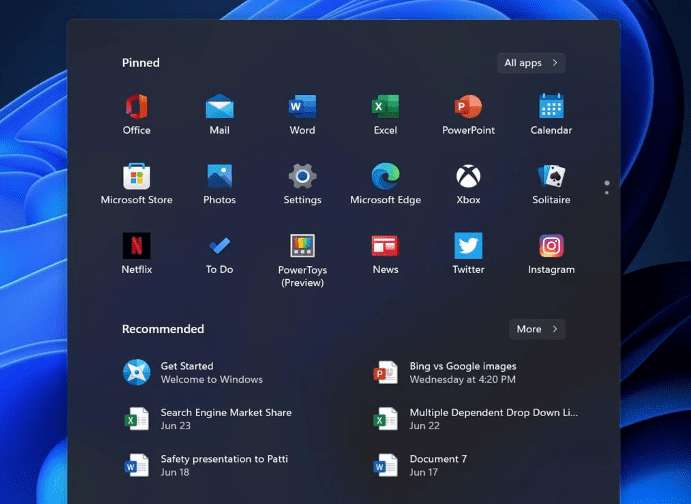Click Excel file icon for Multiple Dependent Drop Down
691x504 pixels.
386,419
